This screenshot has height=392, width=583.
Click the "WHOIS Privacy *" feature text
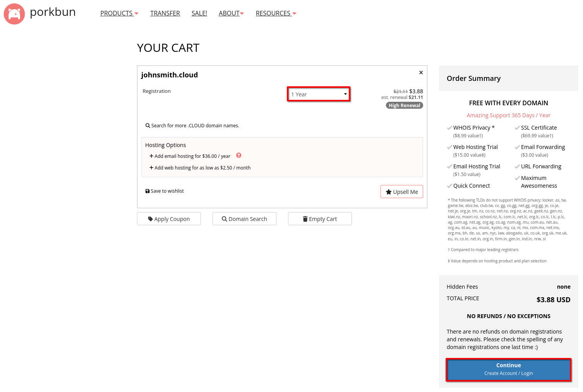[x=474, y=128]
